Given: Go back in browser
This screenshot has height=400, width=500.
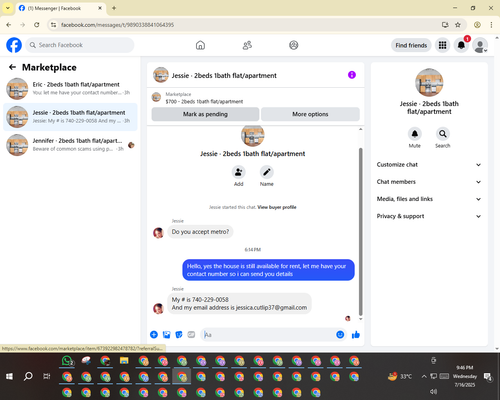Looking at the screenshot, I should (x=9, y=25).
